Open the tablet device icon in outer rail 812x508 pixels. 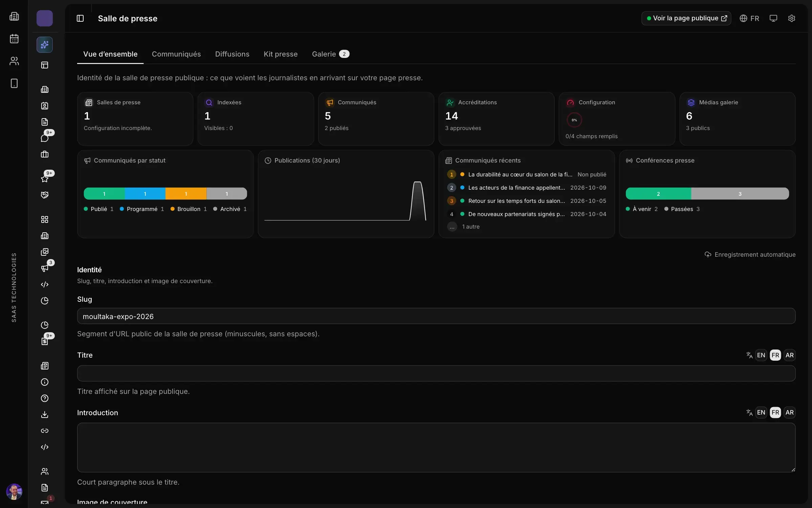(x=14, y=83)
